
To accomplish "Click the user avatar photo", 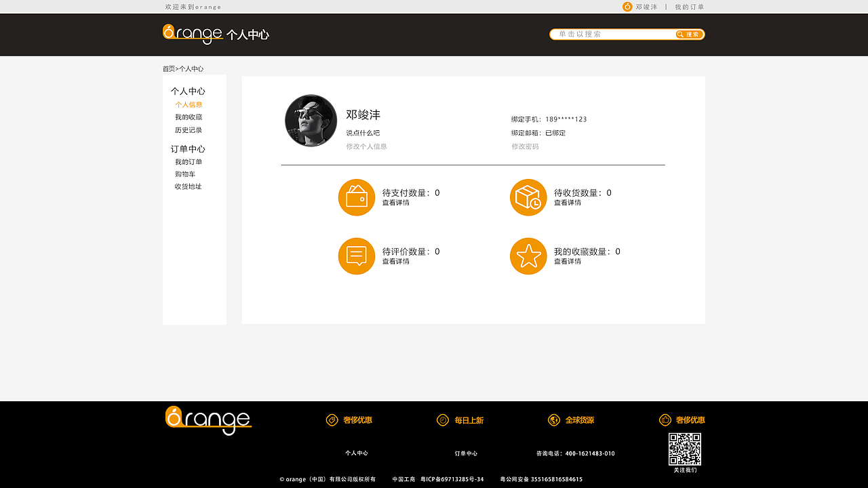I will tap(311, 121).
